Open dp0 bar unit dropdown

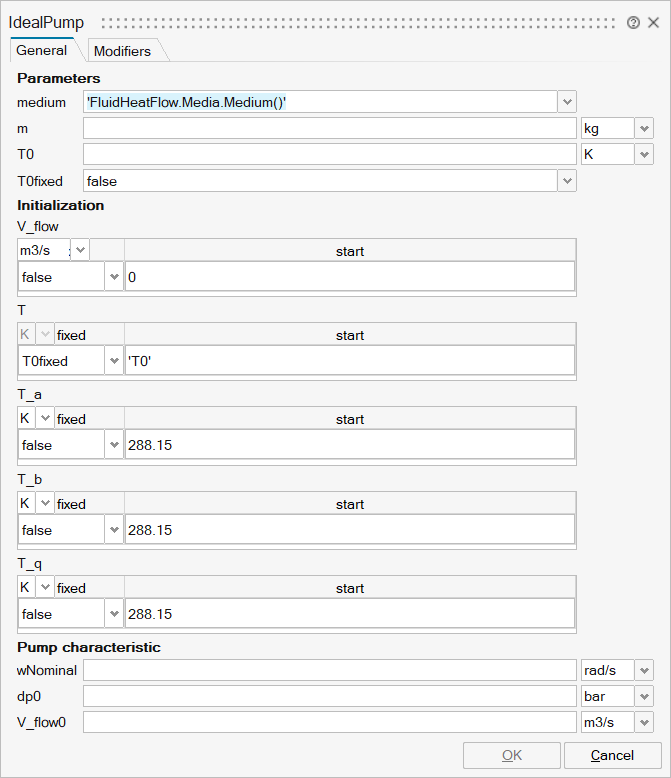pyautogui.click(x=644, y=696)
